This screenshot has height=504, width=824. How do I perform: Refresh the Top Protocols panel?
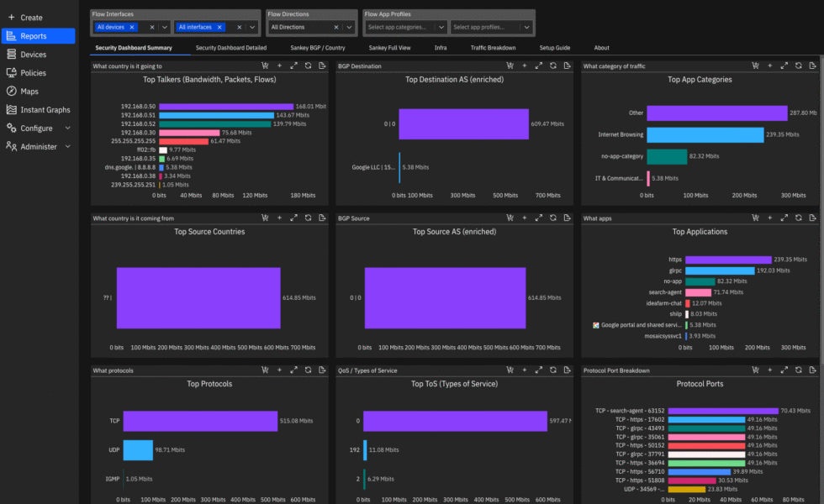(308, 370)
